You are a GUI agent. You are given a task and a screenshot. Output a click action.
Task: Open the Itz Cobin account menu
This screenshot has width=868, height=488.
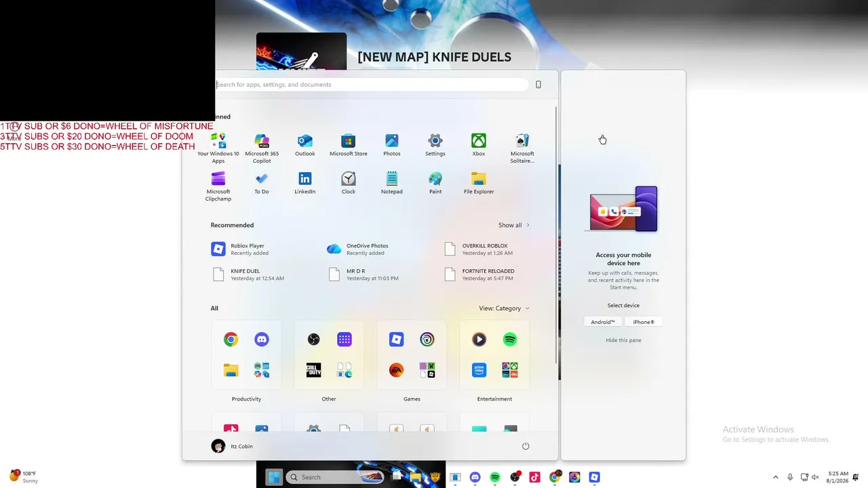coord(233,446)
